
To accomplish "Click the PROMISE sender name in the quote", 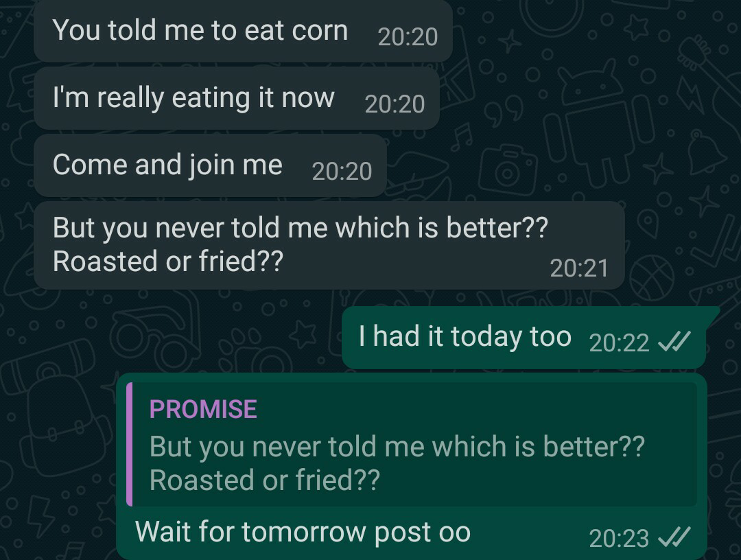I will point(203,410).
